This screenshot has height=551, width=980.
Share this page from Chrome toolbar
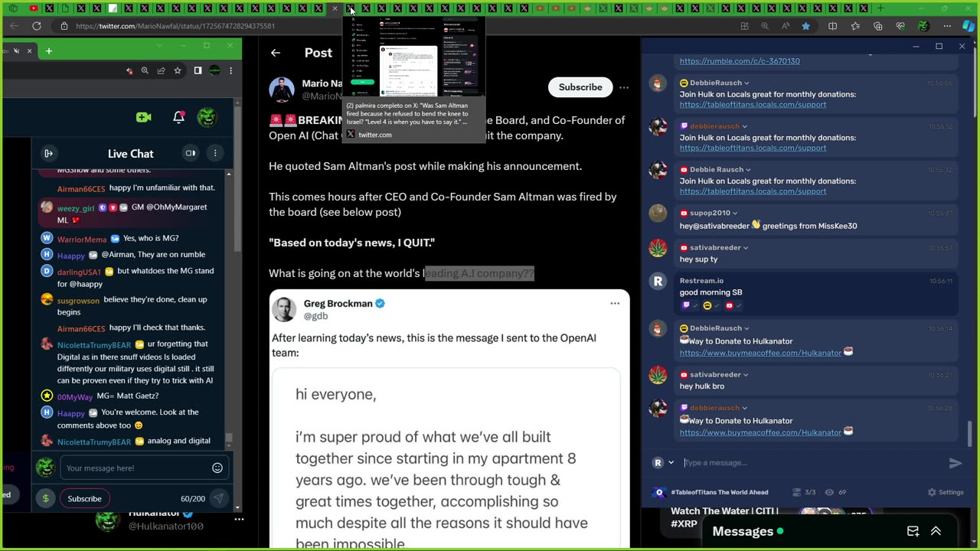(161, 70)
